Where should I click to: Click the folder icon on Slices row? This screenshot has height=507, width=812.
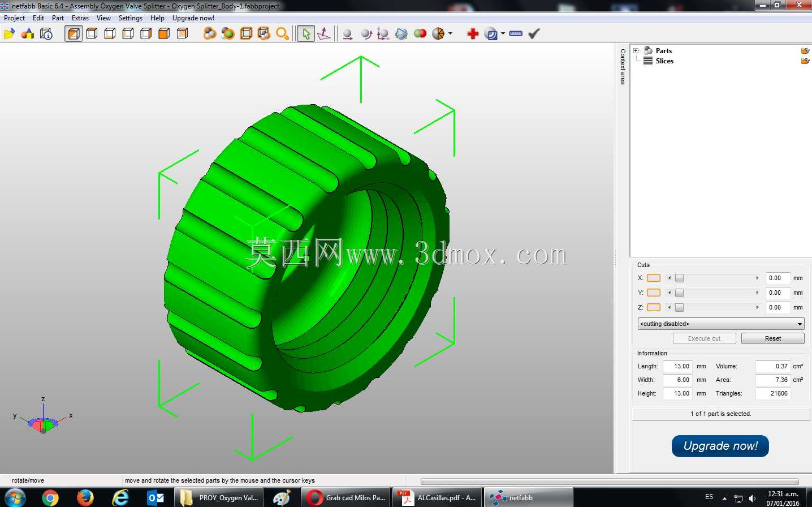coord(805,61)
